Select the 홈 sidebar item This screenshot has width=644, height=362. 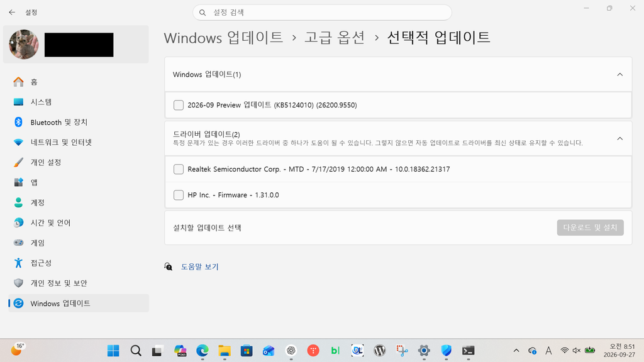[x=78, y=82]
